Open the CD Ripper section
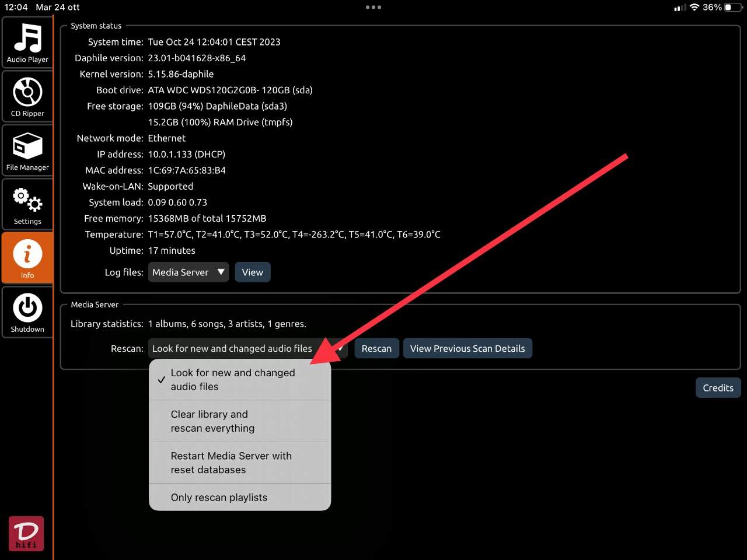 click(27, 97)
